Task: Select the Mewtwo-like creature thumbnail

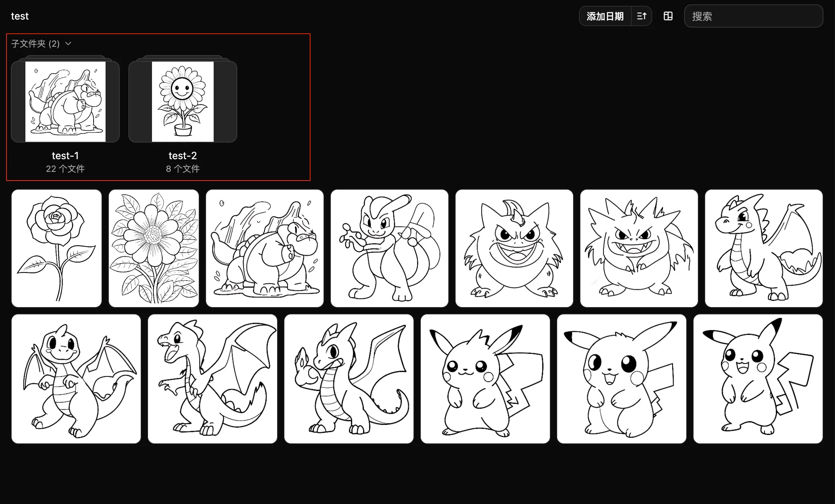Action: (390, 248)
